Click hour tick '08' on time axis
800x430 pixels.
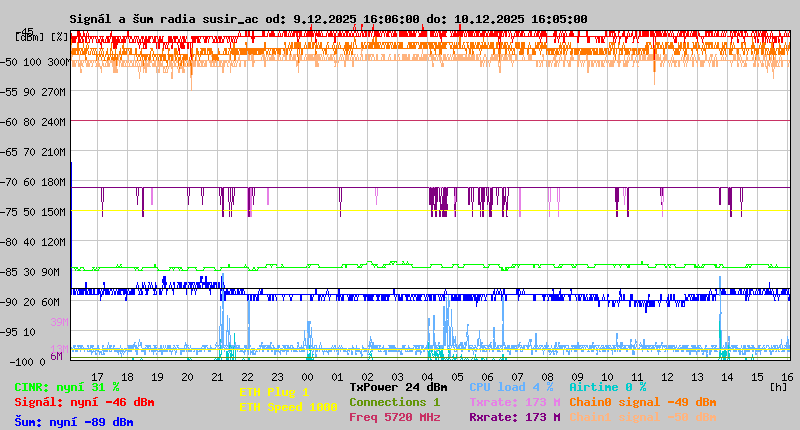click(547, 377)
